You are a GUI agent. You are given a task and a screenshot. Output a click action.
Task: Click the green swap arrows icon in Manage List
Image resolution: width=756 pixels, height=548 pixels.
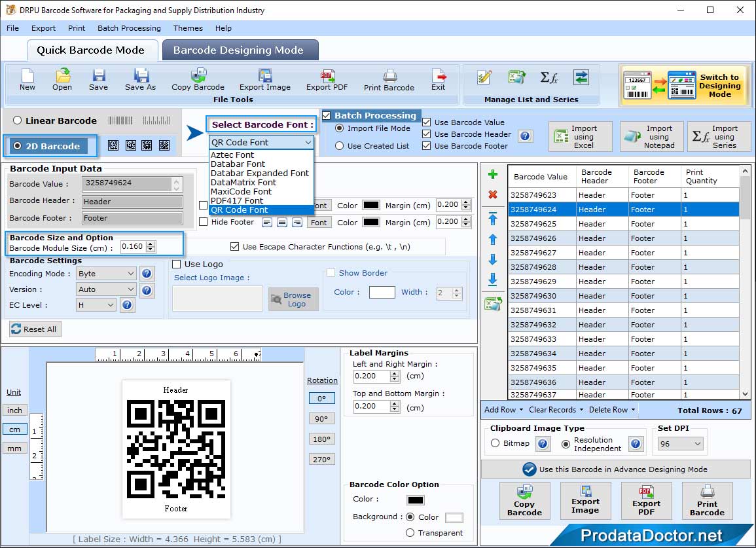[581, 77]
